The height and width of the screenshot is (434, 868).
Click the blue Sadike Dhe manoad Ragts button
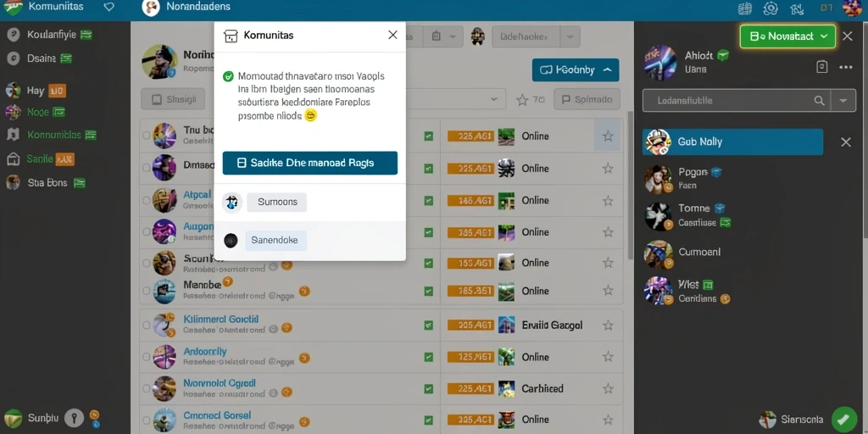310,164
